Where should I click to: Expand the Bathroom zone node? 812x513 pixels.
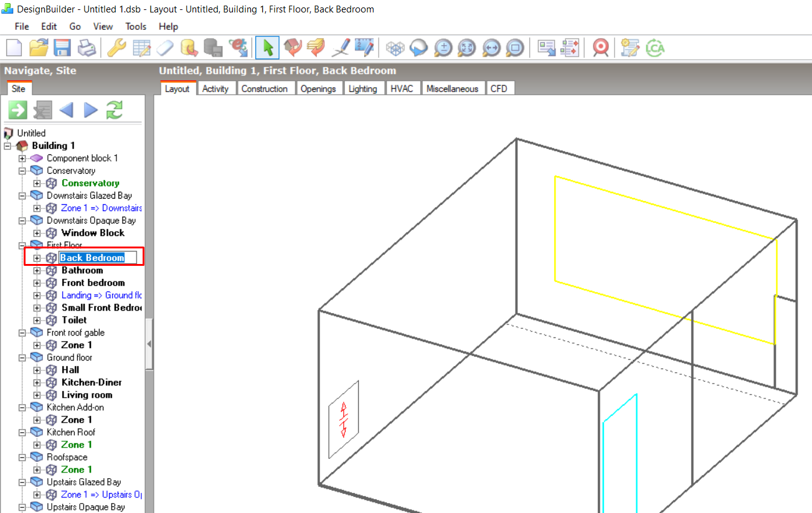[x=37, y=270]
